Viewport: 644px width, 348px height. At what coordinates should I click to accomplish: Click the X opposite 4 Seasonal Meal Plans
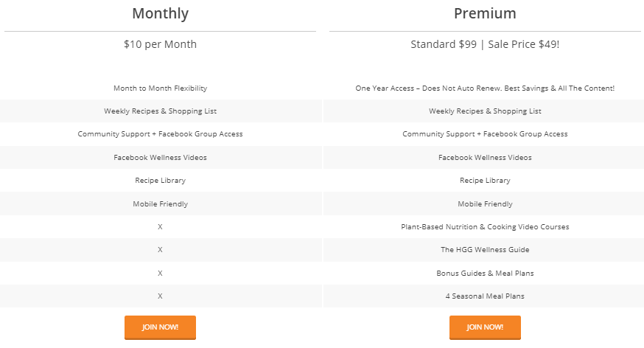160,296
